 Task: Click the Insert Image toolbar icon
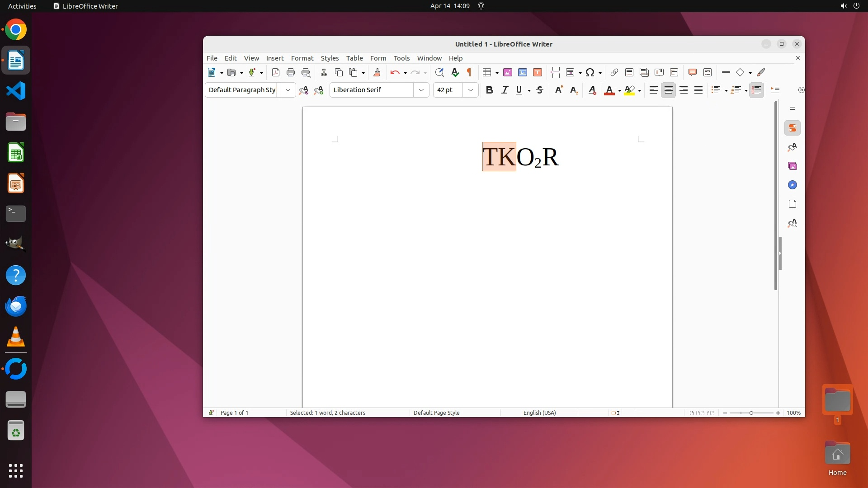(508, 72)
